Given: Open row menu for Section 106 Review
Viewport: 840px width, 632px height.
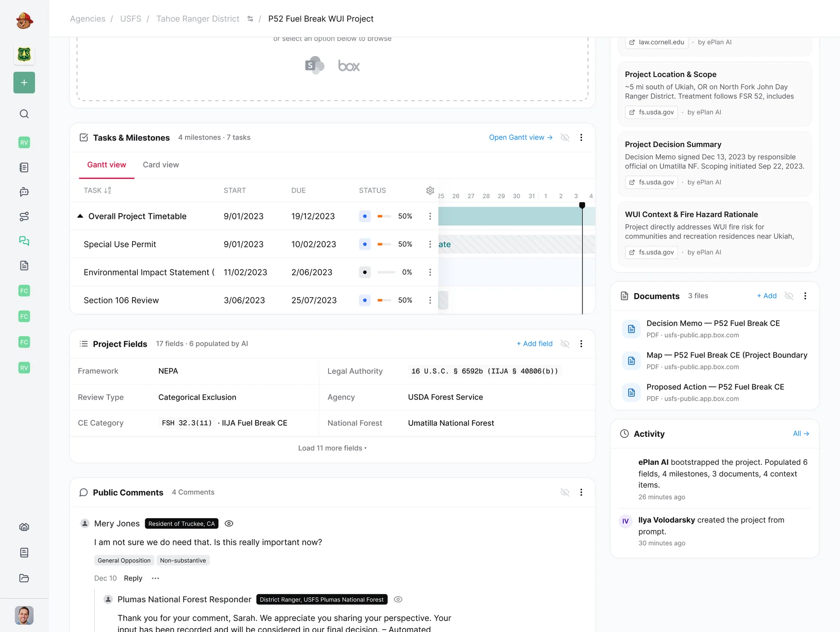Looking at the screenshot, I should coord(430,300).
